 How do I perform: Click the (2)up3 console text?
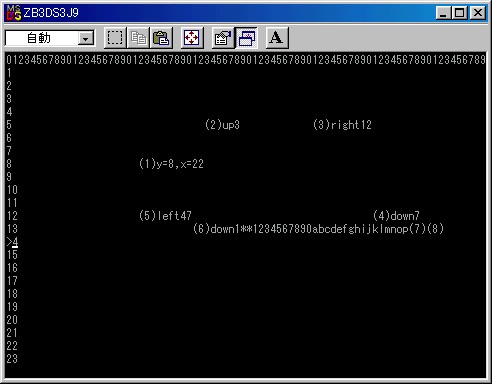222,125
